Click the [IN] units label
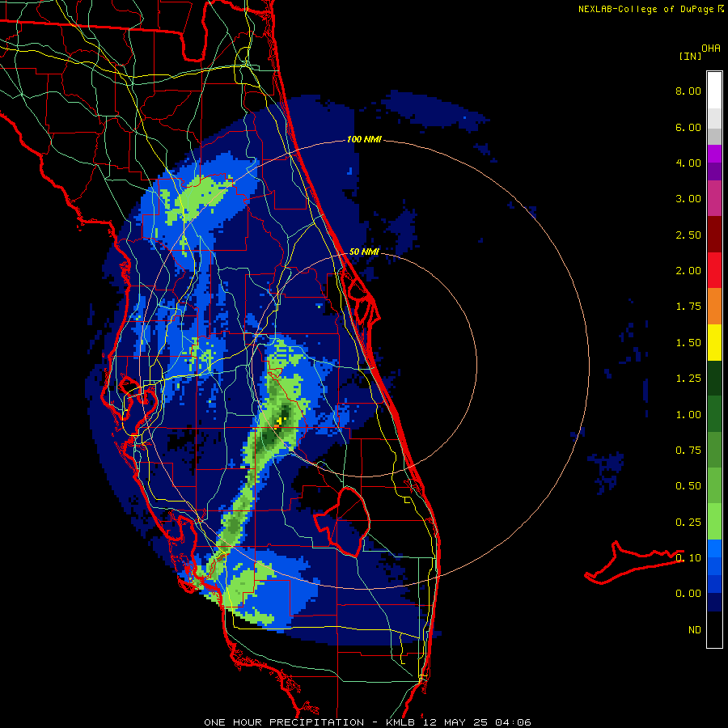 [x=690, y=56]
